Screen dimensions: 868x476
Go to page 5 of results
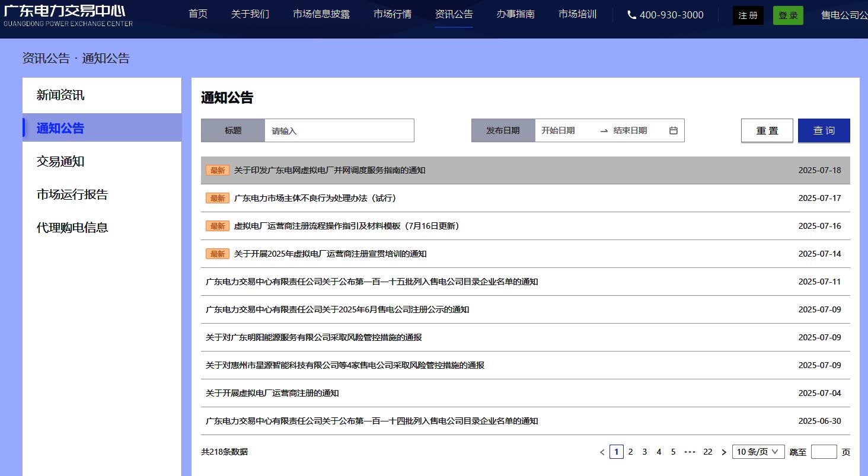coord(673,452)
